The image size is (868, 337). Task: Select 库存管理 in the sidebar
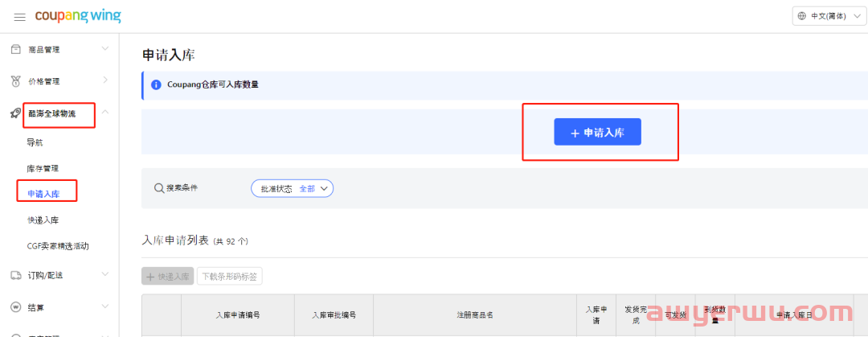pos(43,168)
